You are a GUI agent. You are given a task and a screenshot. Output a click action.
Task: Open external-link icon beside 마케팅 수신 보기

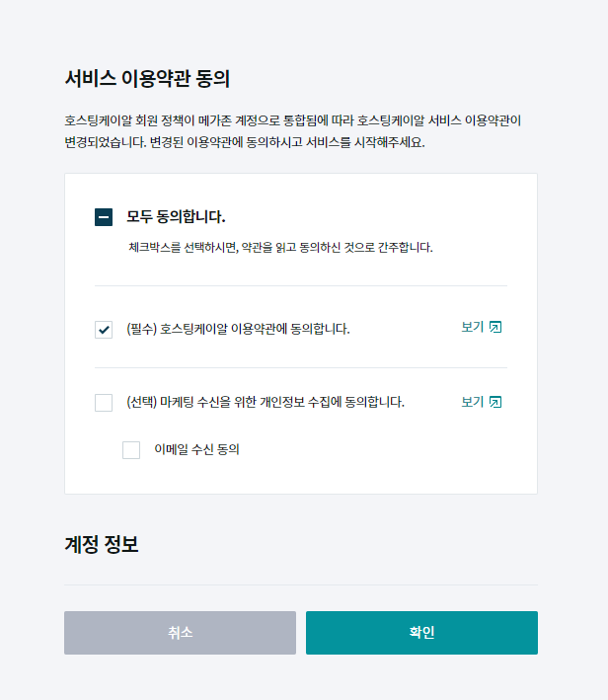pos(495,402)
